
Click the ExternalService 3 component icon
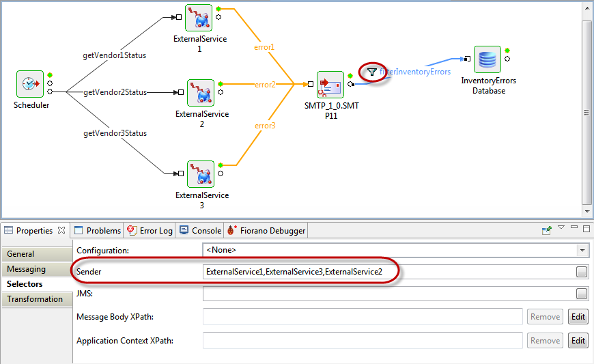[201, 175]
